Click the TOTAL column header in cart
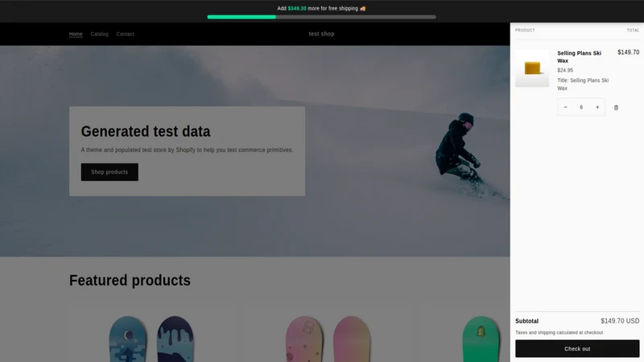 coord(633,31)
